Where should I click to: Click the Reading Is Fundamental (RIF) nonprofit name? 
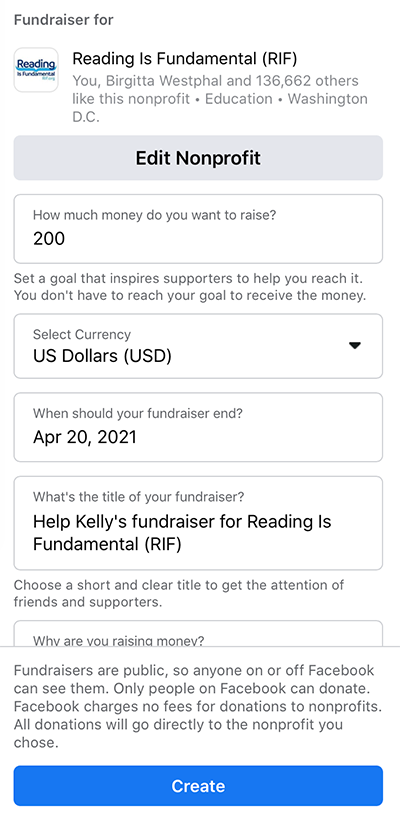(x=185, y=59)
